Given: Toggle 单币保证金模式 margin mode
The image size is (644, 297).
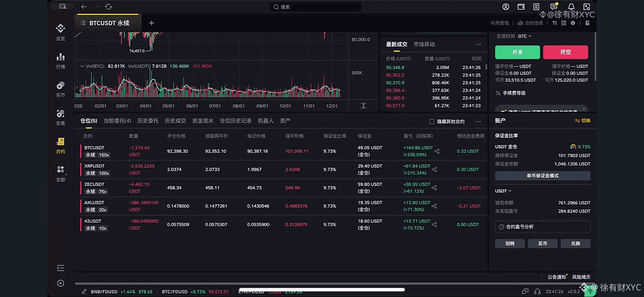Looking at the screenshot, I should coord(542,176).
